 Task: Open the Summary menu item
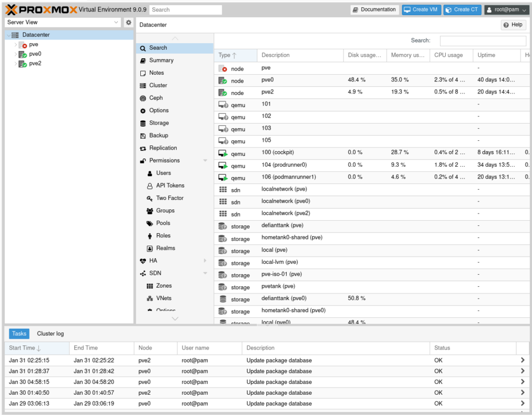161,60
